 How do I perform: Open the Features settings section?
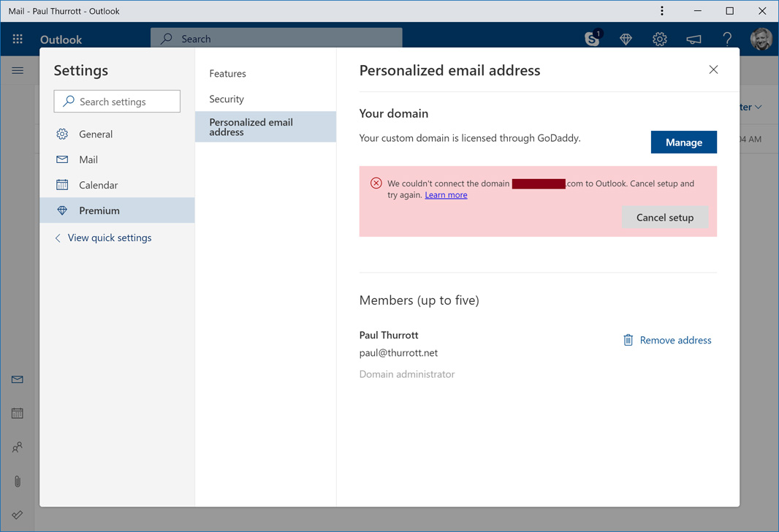click(227, 74)
